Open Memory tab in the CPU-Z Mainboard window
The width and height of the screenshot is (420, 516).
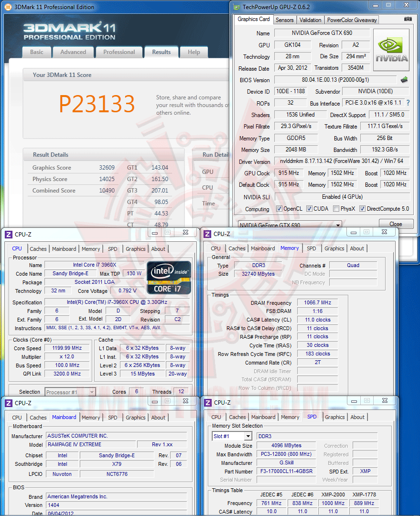91,417
